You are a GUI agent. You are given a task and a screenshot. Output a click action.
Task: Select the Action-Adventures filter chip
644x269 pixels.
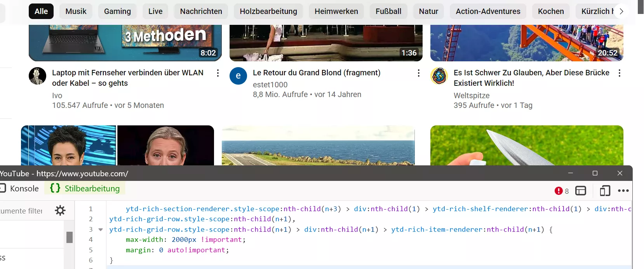pos(488,11)
